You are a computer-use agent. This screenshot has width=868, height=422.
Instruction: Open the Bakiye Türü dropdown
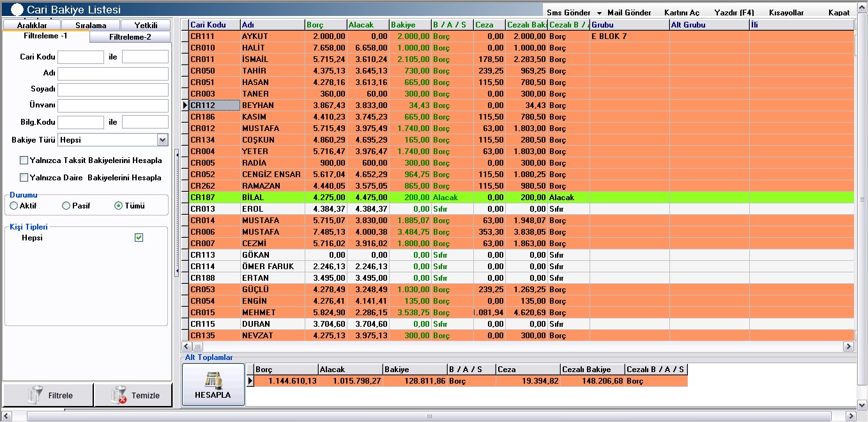point(162,140)
